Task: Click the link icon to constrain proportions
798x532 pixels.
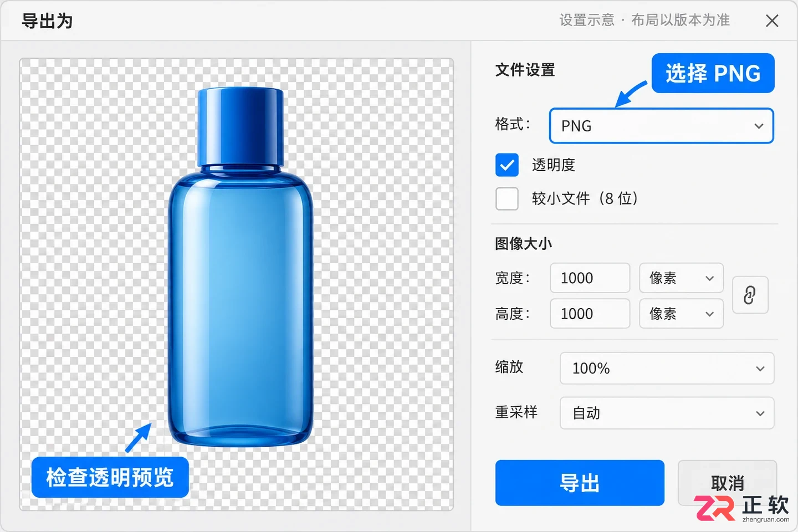Action: (750, 295)
